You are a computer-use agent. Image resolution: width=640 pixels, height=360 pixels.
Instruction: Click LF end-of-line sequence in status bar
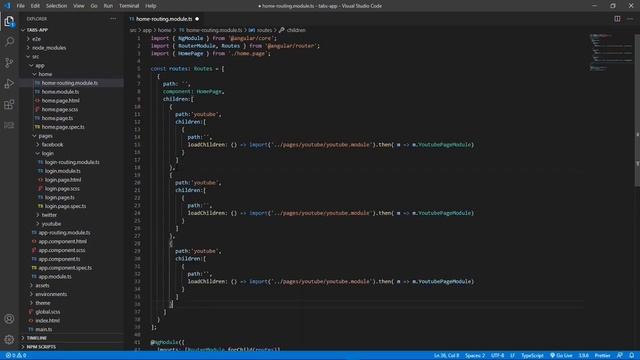coord(512,356)
